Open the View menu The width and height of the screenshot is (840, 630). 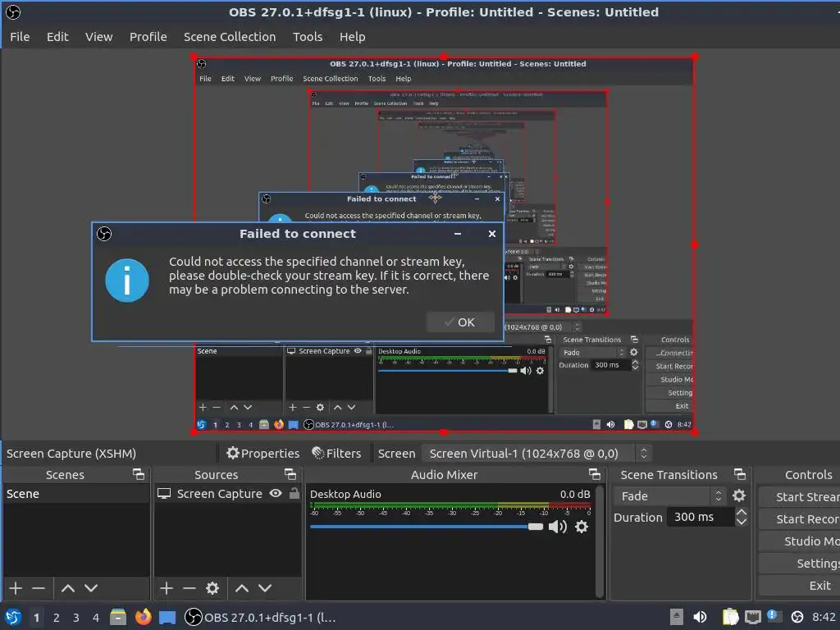98,37
